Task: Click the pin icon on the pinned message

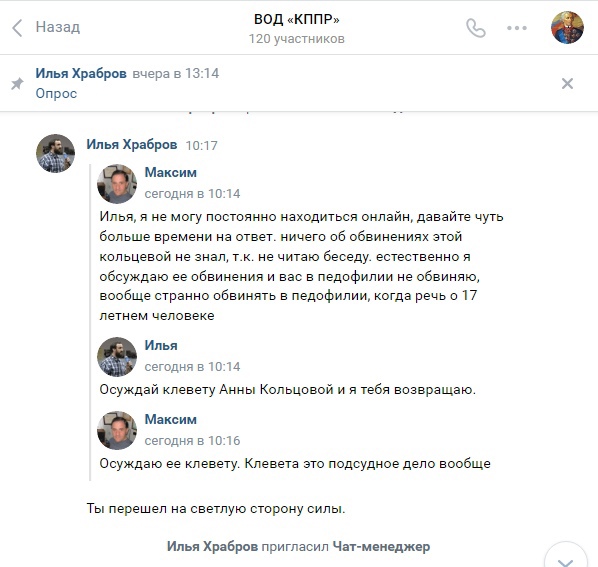Action: (x=17, y=83)
